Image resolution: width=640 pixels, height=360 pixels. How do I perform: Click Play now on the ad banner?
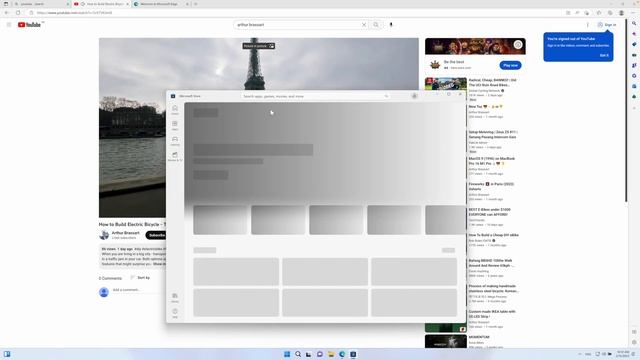click(510, 65)
